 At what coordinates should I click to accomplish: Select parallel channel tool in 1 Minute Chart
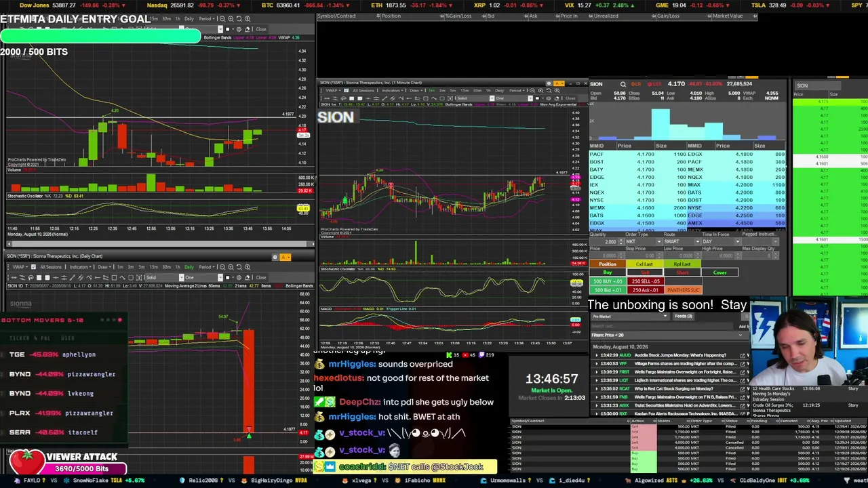pyautogui.click(x=393, y=98)
